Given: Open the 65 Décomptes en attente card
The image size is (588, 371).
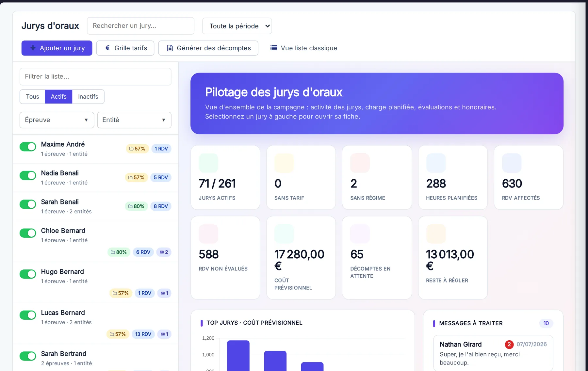Looking at the screenshot, I should (377, 257).
